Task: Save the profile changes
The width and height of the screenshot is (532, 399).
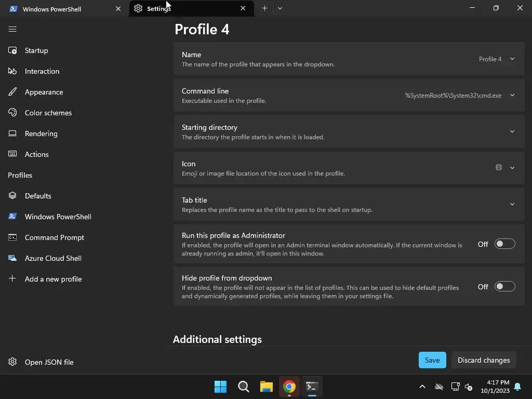Action: pos(432,360)
